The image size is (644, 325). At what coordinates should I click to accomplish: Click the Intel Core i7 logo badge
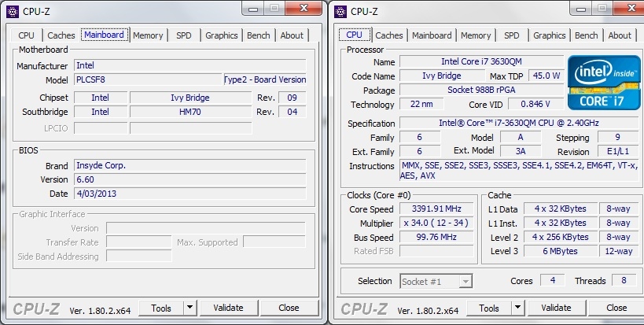click(x=604, y=83)
